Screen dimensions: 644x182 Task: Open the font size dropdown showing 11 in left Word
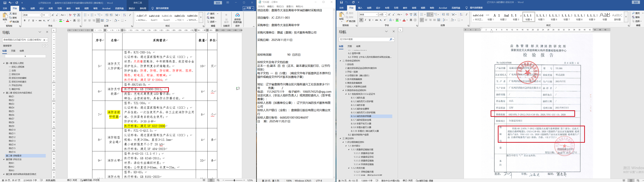coord(49,15)
